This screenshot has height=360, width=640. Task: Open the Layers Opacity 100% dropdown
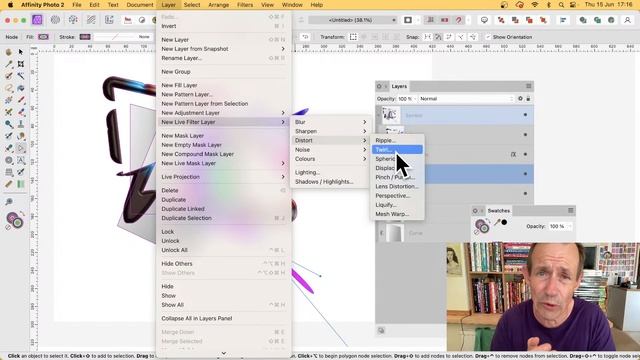[407, 99]
